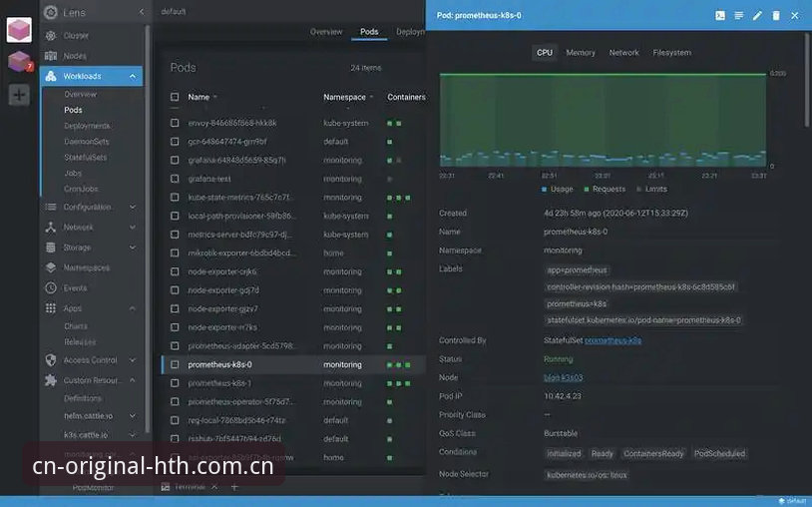Open Namespaces via its layers icon
The image size is (812, 507).
[x=51, y=267]
